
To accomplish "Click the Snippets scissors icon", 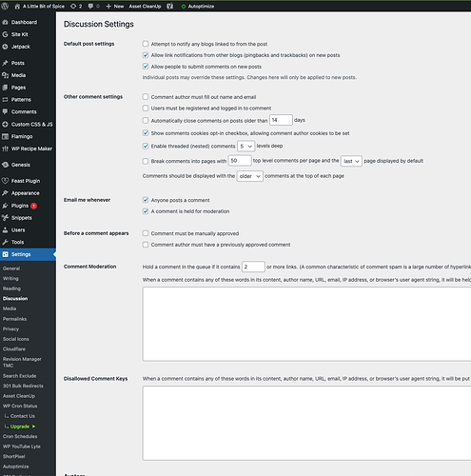I will pyautogui.click(x=5, y=218).
